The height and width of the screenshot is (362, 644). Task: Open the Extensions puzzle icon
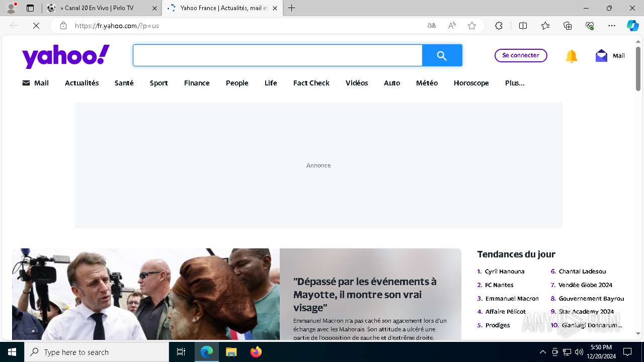pyautogui.click(x=499, y=26)
